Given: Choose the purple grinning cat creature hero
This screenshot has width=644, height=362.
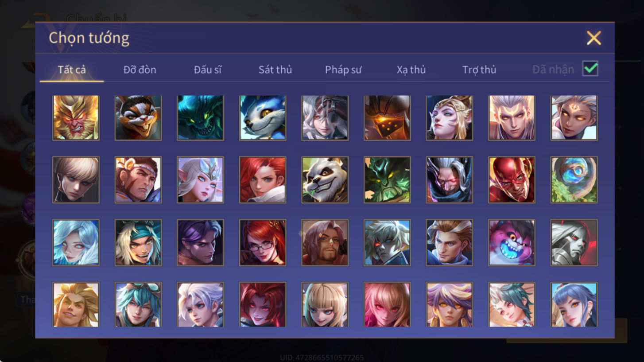Looking at the screenshot, I should [512, 243].
